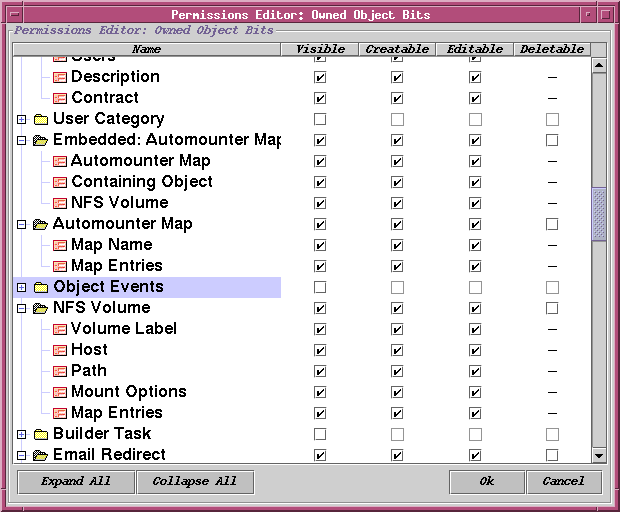Click the Expand All button
Viewport: 620px width, 512px height.
point(76,482)
